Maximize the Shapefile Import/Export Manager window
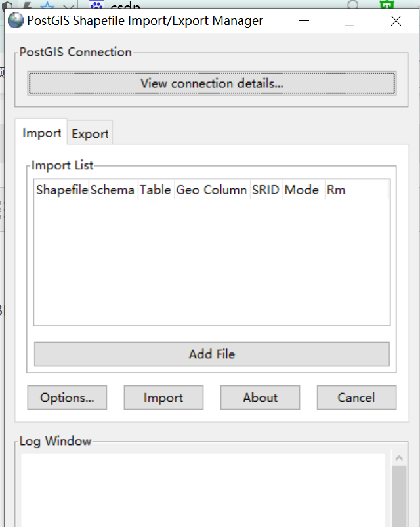The image size is (420, 527). click(349, 21)
